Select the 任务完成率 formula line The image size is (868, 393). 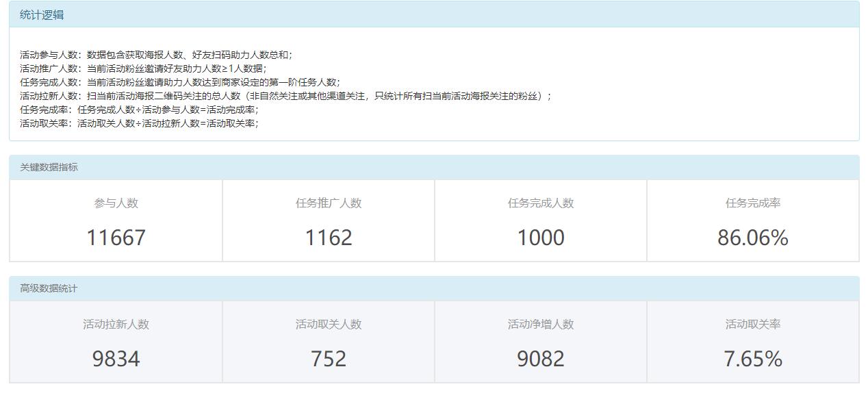140,110
